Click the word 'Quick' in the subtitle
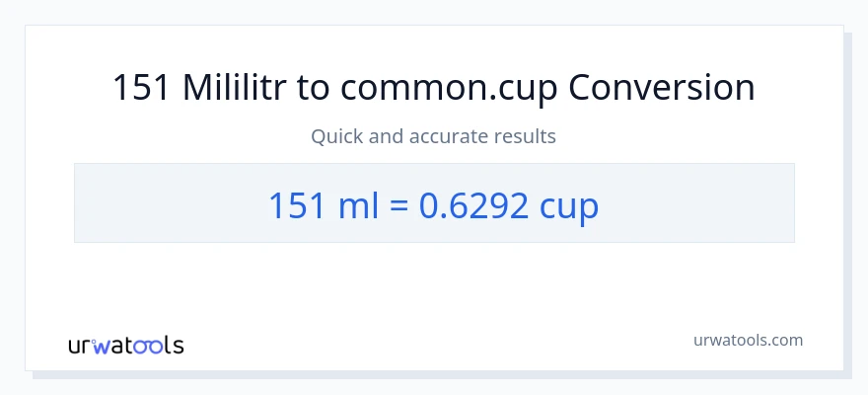The height and width of the screenshot is (395, 868). 338,136
